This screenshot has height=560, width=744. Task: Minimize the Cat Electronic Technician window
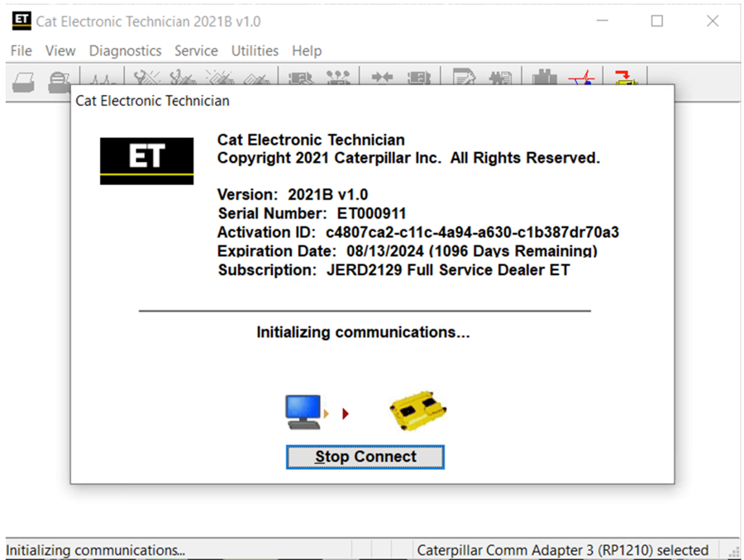tap(602, 21)
